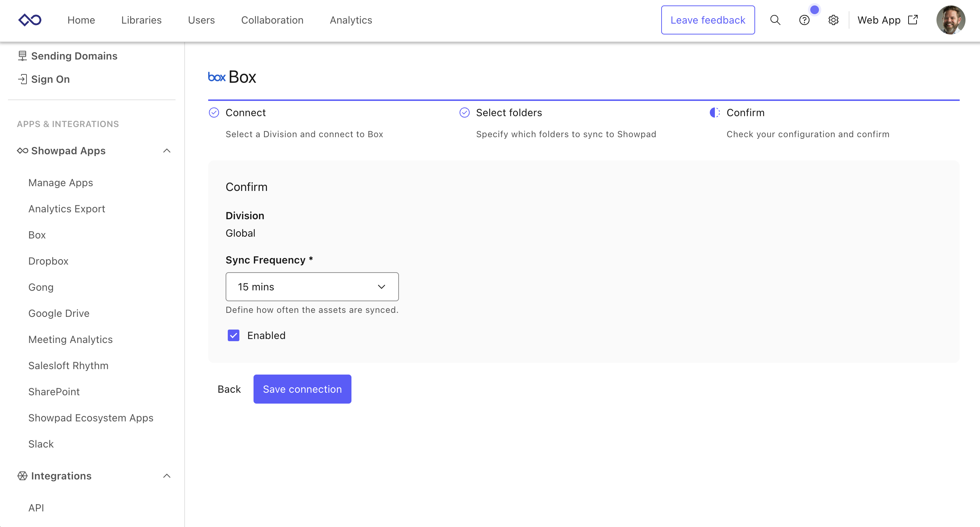
Task: Click the Leave feedback button
Action: tap(708, 20)
